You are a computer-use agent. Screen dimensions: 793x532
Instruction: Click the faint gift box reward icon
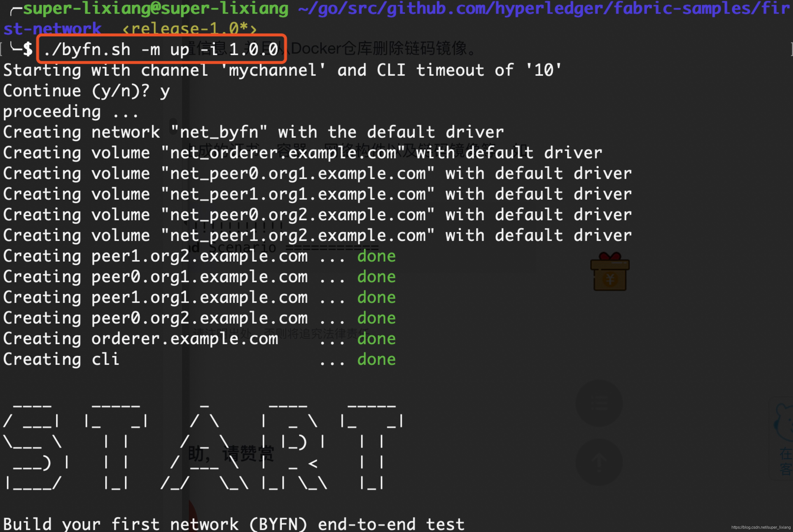(610, 271)
